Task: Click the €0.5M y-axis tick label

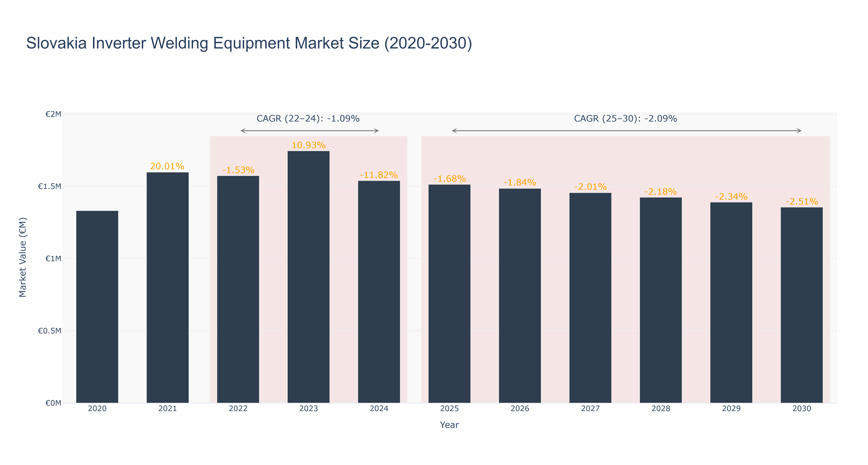Action: [x=50, y=331]
